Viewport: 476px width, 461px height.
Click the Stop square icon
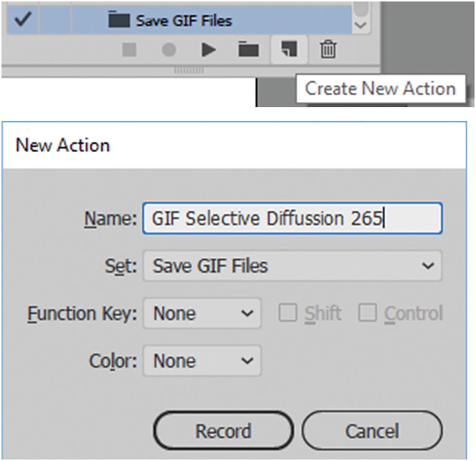(x=129, y=49)
